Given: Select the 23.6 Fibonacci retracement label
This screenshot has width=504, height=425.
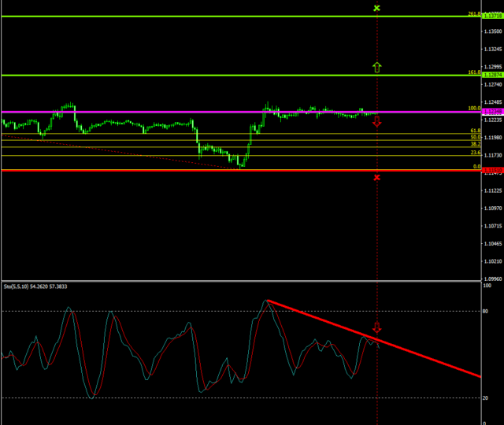Looking at the screenshot, I should pos(475,153).
